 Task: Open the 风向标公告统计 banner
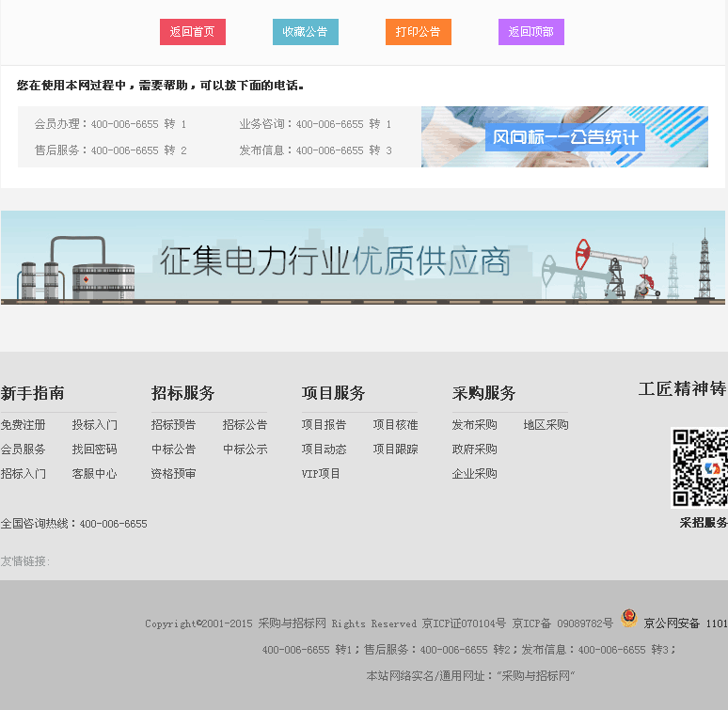[564, 137]
